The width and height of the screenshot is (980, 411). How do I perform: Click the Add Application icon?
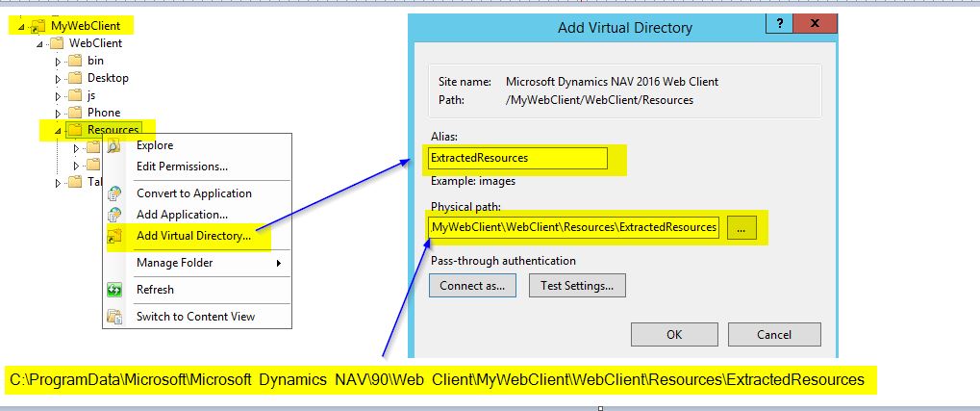point(114,215)
